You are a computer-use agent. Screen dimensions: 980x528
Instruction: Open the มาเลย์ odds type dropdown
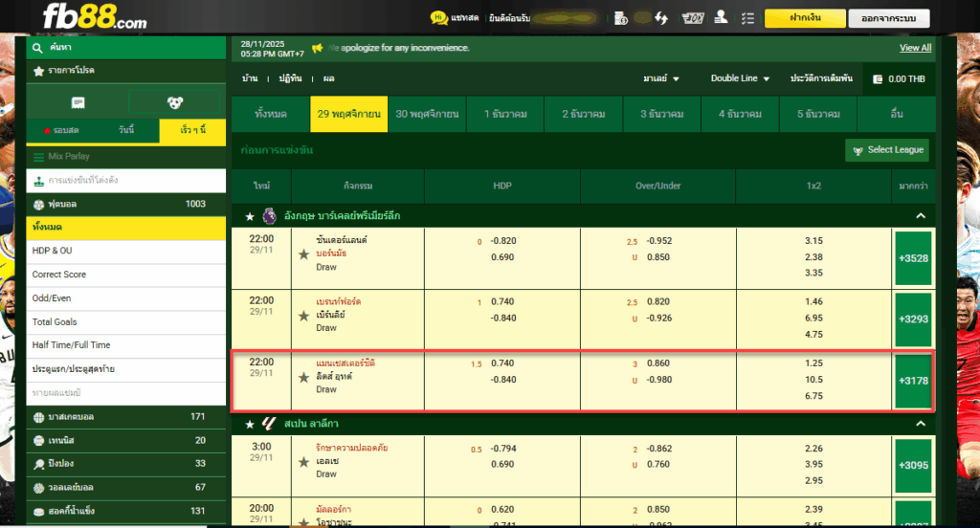tap(661, 78)
